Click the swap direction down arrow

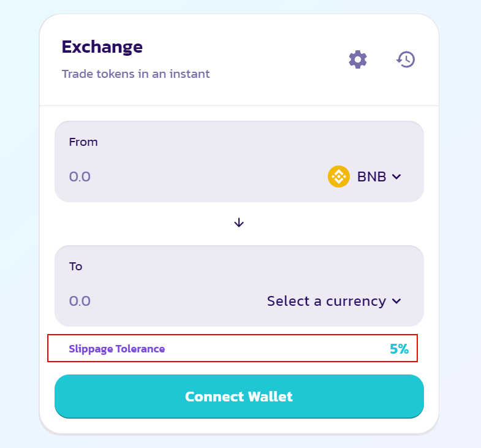[x=239, y=223]
